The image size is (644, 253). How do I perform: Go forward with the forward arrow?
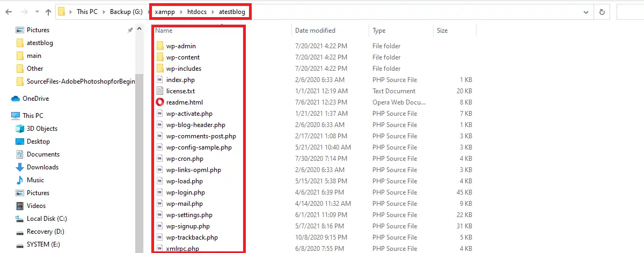(x=25, y=11)
